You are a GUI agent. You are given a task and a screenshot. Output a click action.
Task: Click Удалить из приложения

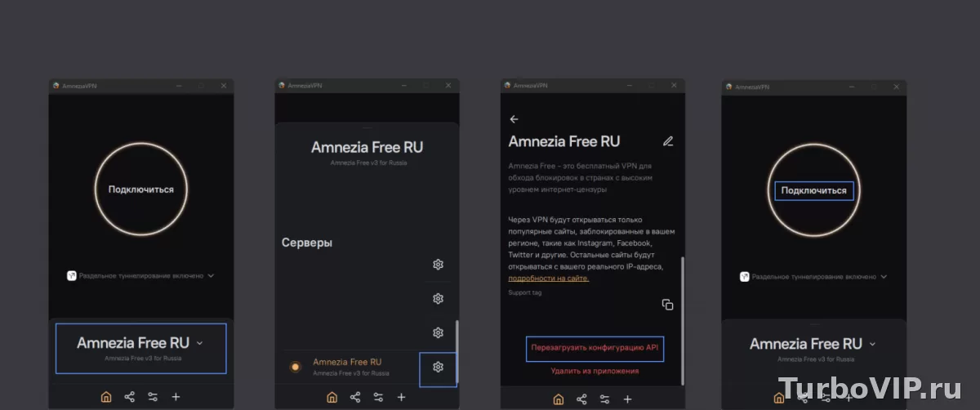tap(595, 371)
